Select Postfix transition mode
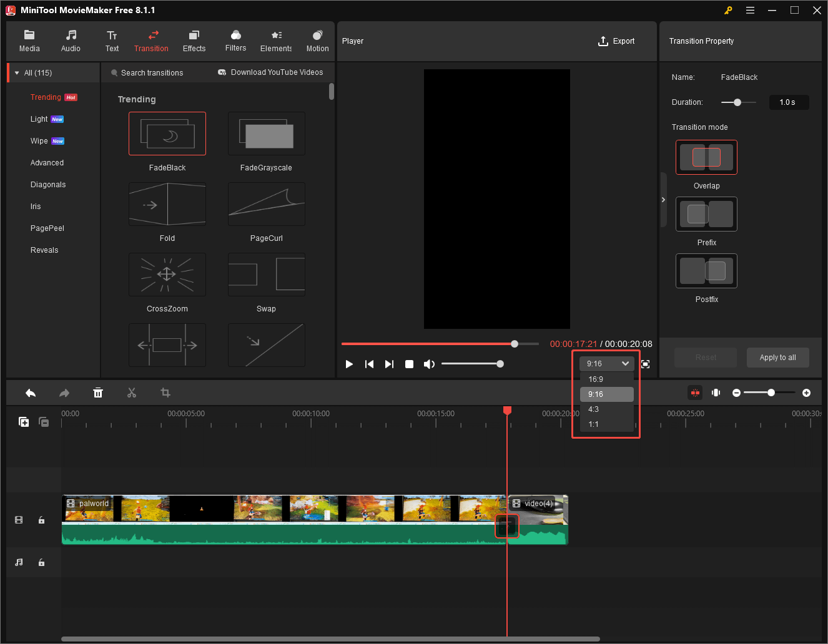The height and width of the screenshot is (644, 828). point(706,271)
